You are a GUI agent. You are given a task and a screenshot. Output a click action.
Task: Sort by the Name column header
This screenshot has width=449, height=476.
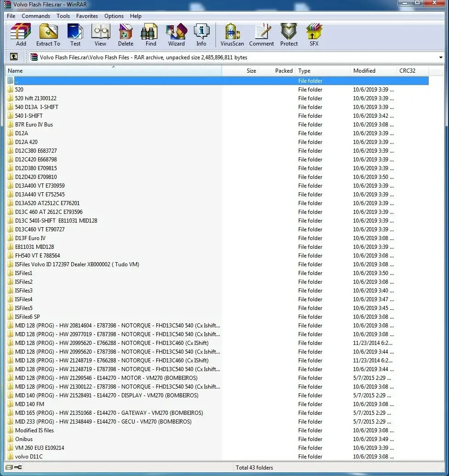pos(114,71)
